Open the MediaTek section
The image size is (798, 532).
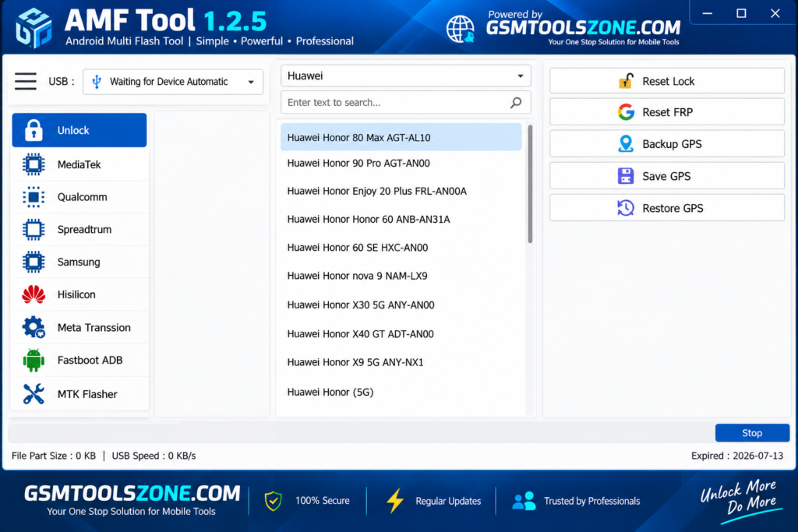click(80, 165)
